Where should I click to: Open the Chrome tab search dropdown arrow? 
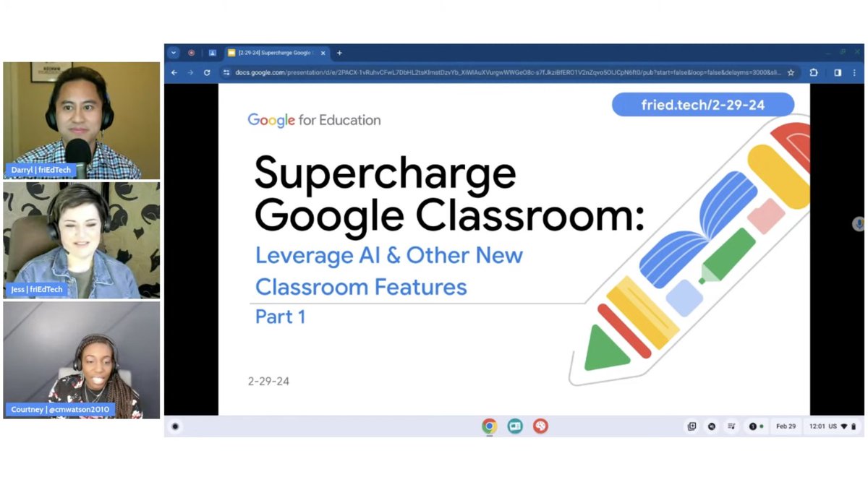pos(173,53)
